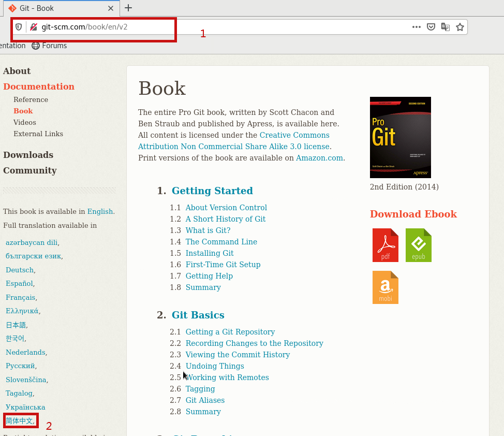
Task: Click the globe icon next to Forums
Action: [x=36, y=46]
